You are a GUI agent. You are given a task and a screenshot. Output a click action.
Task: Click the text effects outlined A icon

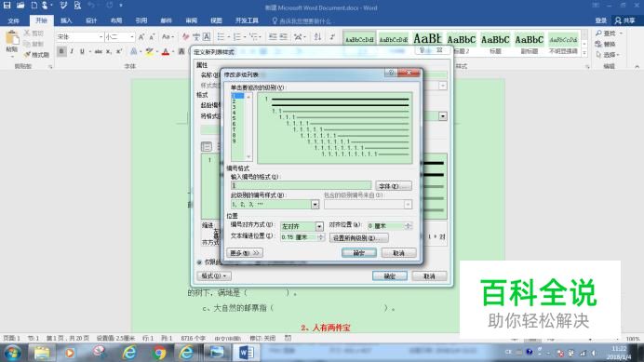(x=133, y=51)
